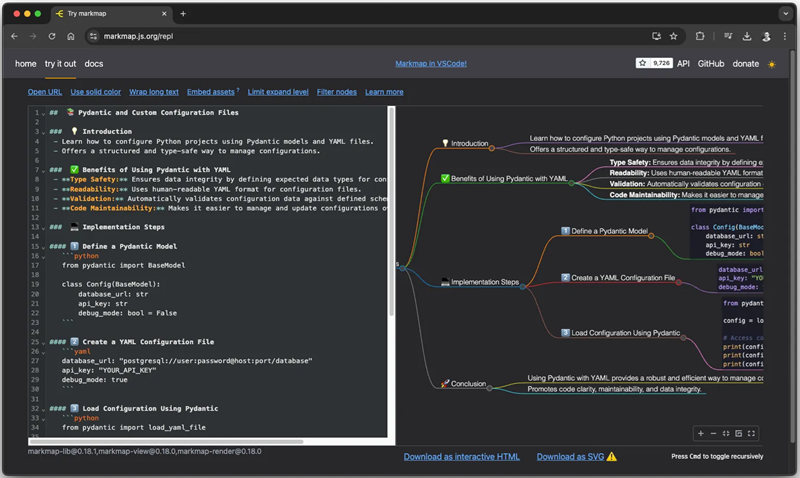Click the warning icon next to Download as SVG
The image size is (800, 478).
coord(612,457)
